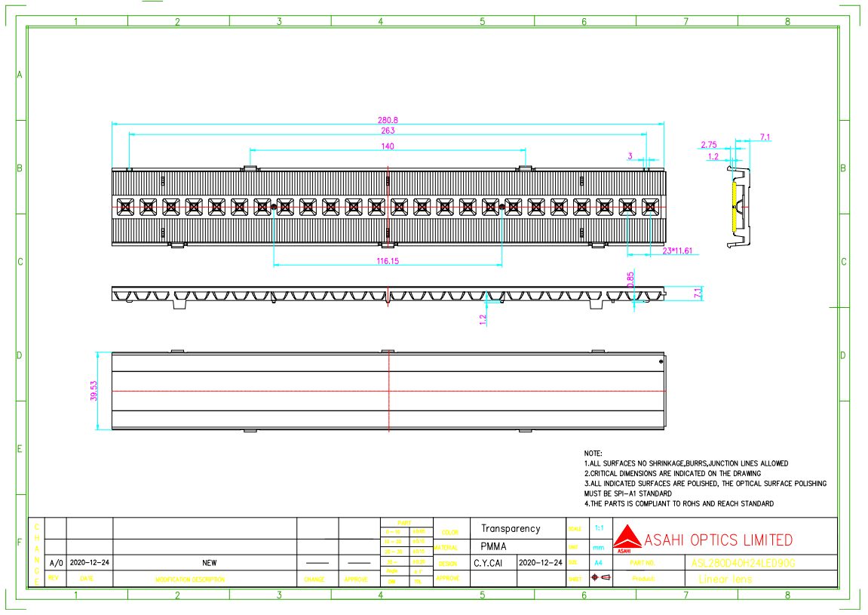868x615 pixels.
Task: Select the 280.8 overall length dimension
Action: pyautogui.click(x=388, y=120)
